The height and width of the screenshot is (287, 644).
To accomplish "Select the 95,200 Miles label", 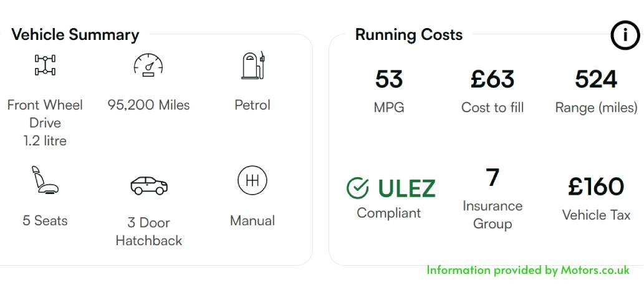I will coord(148,105).
